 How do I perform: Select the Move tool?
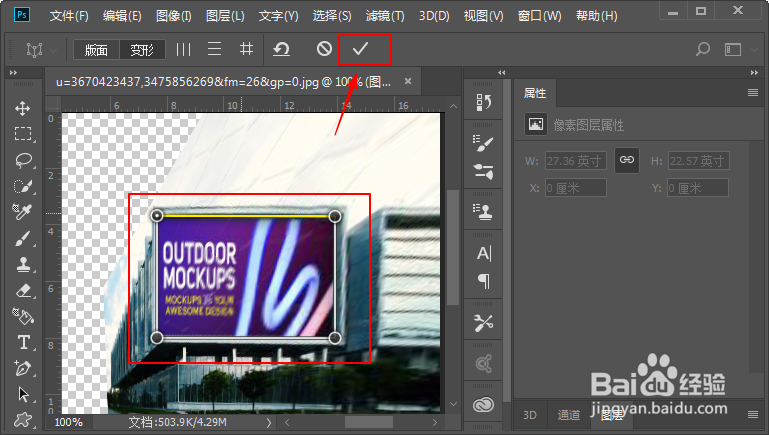click(x=23, y=108)
